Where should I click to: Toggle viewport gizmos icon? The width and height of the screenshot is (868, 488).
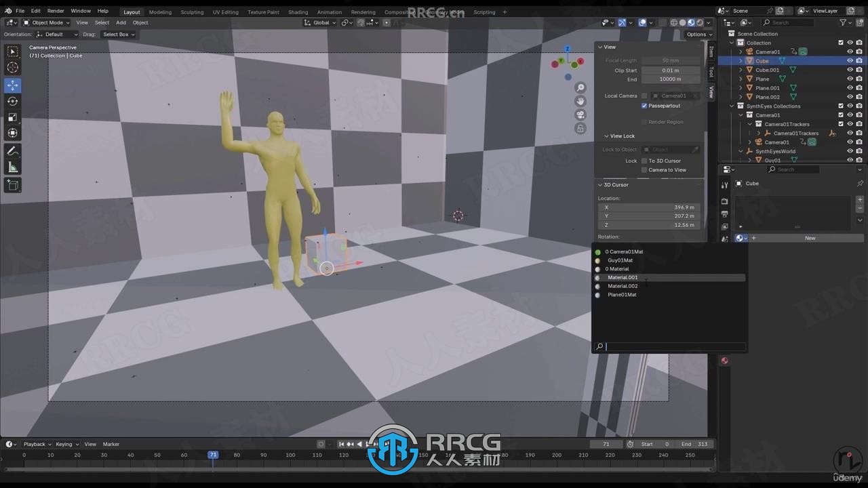622,22
